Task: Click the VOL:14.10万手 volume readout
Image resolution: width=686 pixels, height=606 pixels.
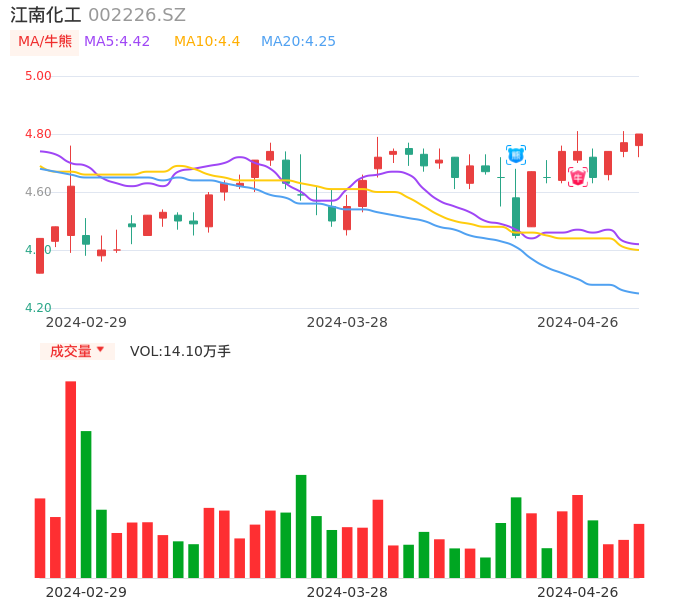Action: click(x=180, y=351)
